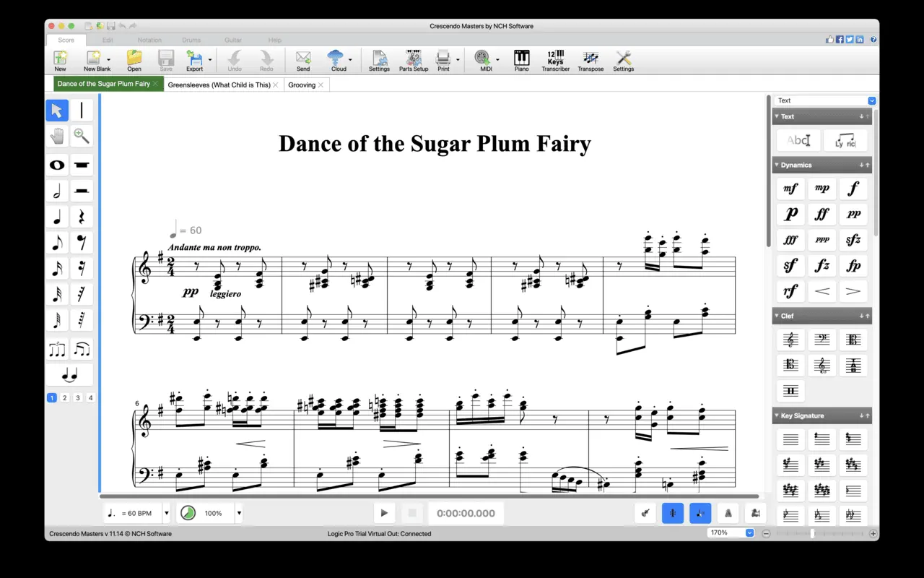Click the Export toolbar button
Image resolution: width=924 pixels, height=578 pixels.
pyautogui.click(x=194, y=61)
